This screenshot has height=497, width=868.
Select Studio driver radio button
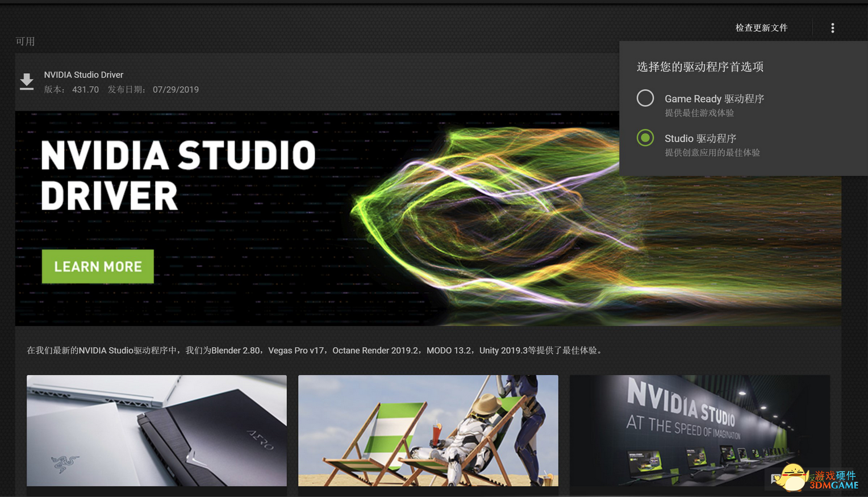tap(645, 138)
